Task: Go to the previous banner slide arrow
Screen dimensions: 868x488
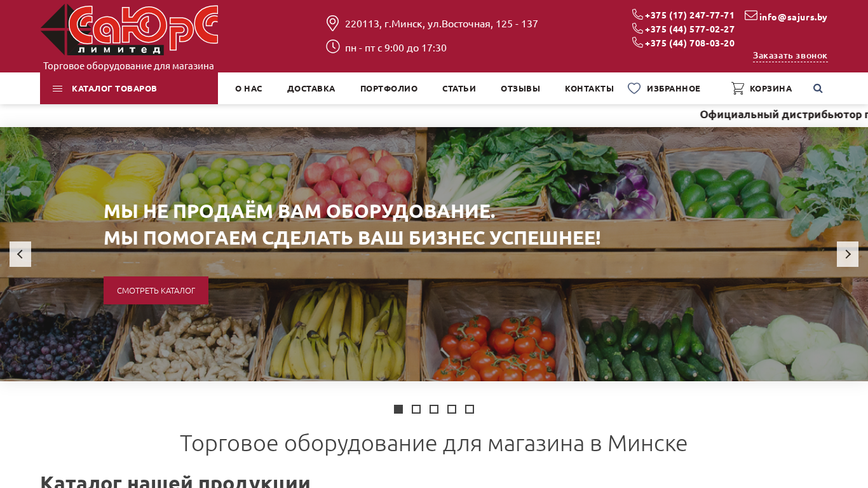Action: point(20,254)
